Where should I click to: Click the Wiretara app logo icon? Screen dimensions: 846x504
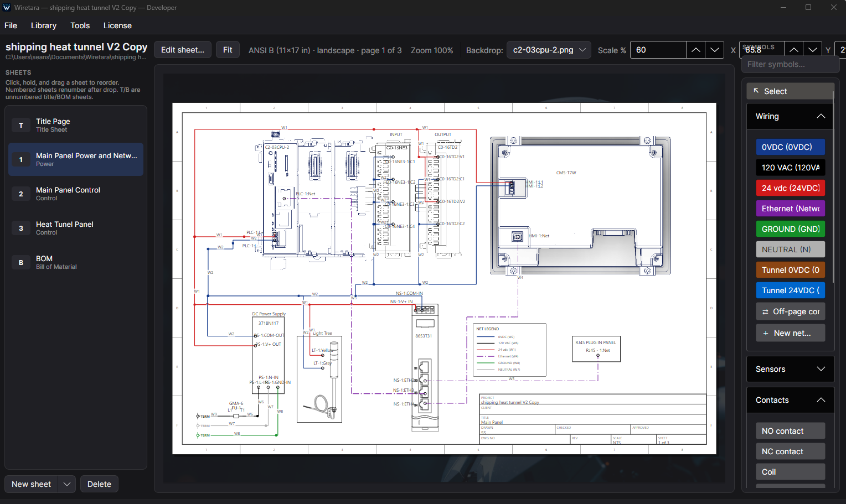(x=7, y=8)
